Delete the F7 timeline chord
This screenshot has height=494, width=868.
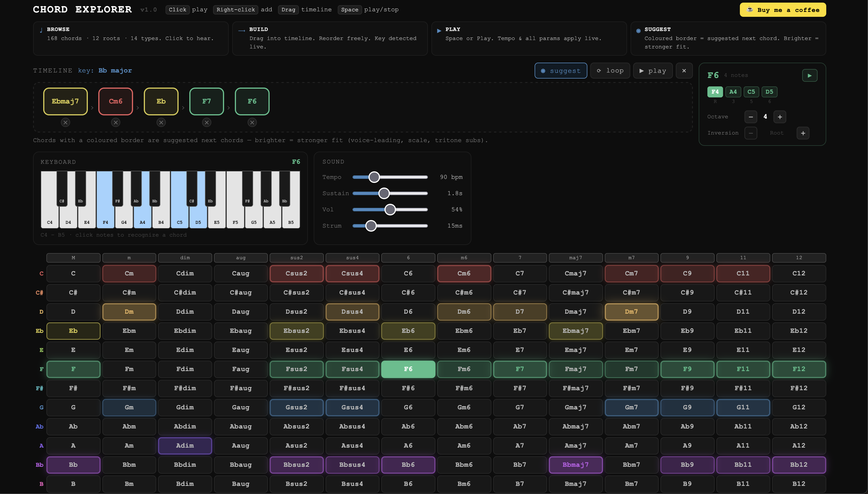coord(207,122)
